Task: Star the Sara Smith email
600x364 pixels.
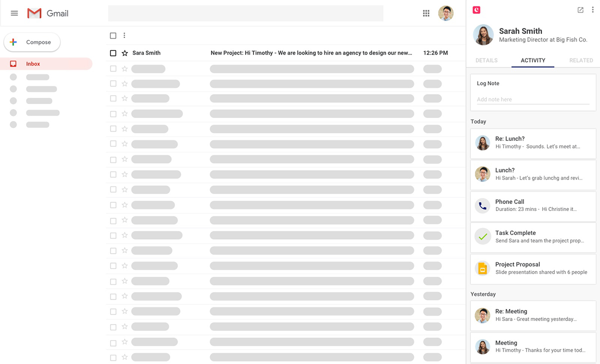Action: pos(125,53)
